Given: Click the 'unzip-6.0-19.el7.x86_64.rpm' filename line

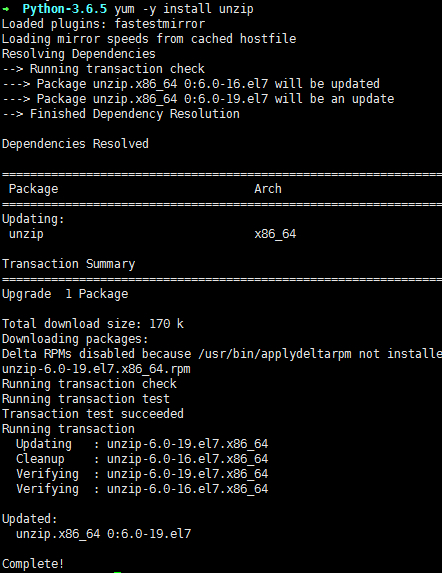Looking at the screenshot, I should [x=96, y=369].
